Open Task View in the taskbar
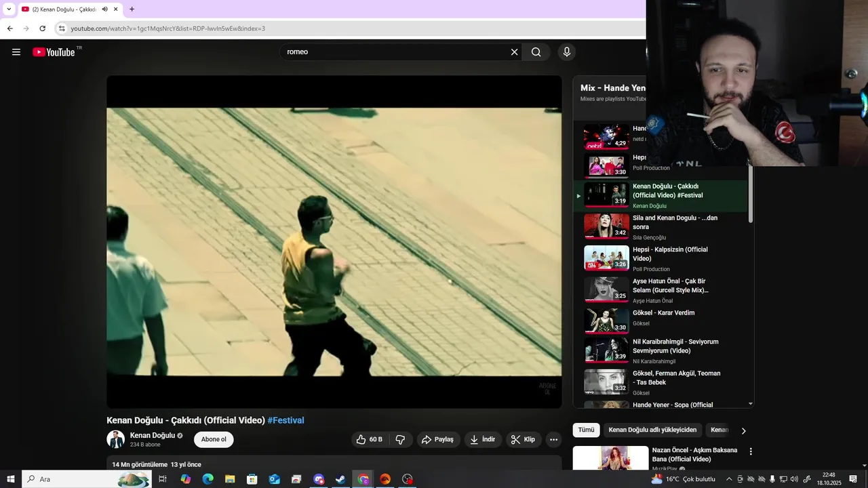 coord(163,479)
